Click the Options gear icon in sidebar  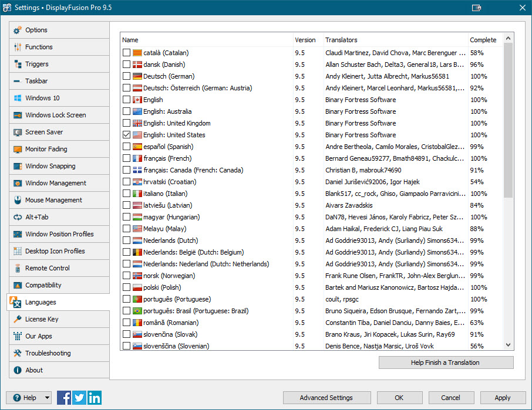[x=18, y=30]
